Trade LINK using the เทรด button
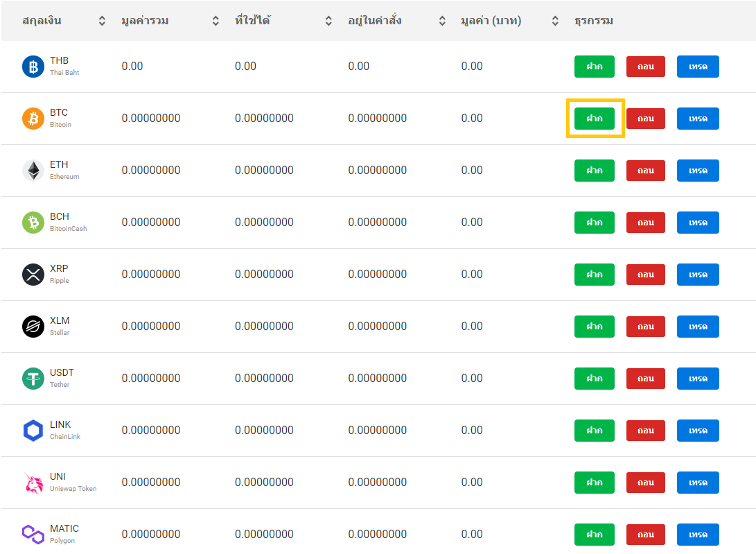 click(698, 431)
